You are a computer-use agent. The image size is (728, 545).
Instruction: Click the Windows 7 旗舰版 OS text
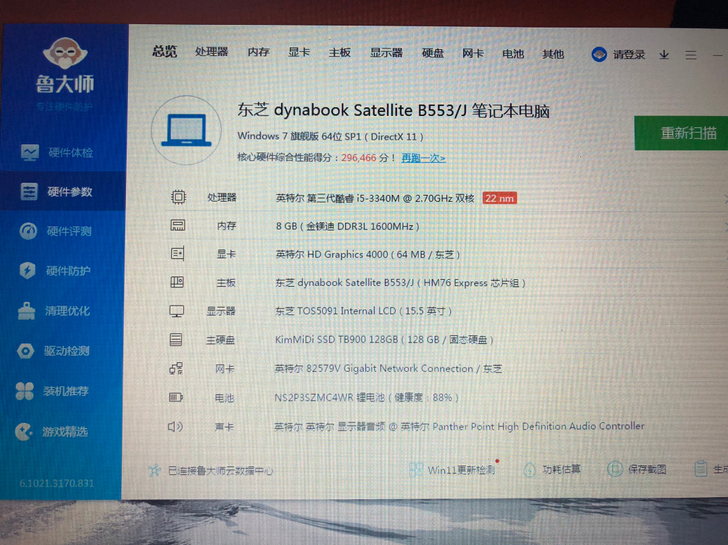pyautogui.click(x=330, y=136)
